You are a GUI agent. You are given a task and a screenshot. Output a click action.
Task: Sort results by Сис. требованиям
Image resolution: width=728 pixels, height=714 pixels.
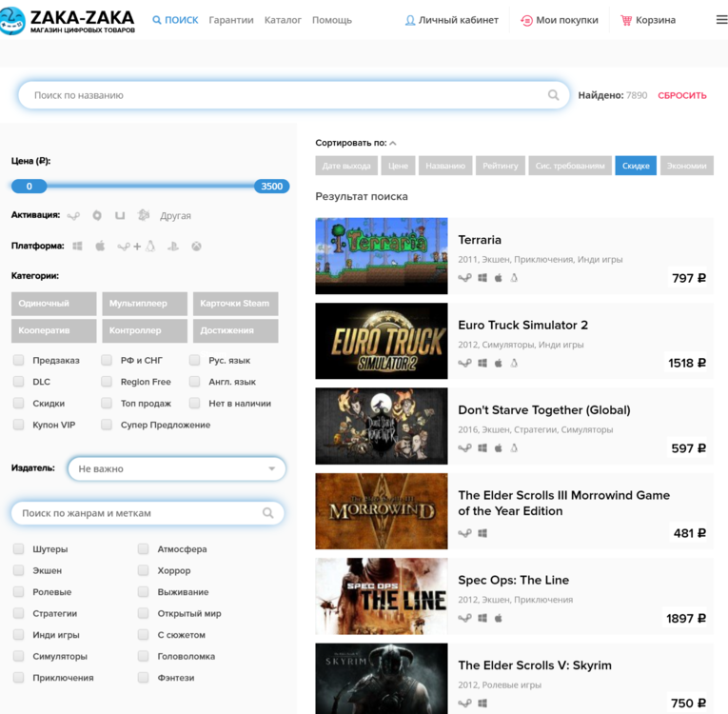(x=570, y=166)
